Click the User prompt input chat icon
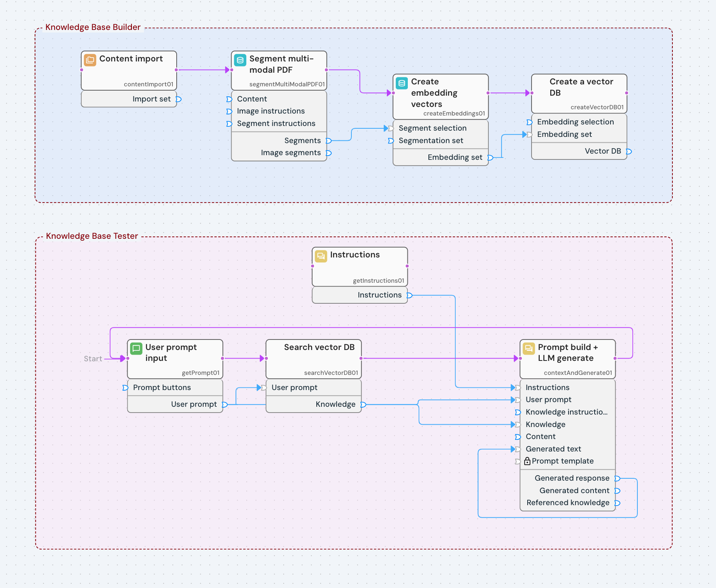Screen dimensions: 716x588 (136, 349)
